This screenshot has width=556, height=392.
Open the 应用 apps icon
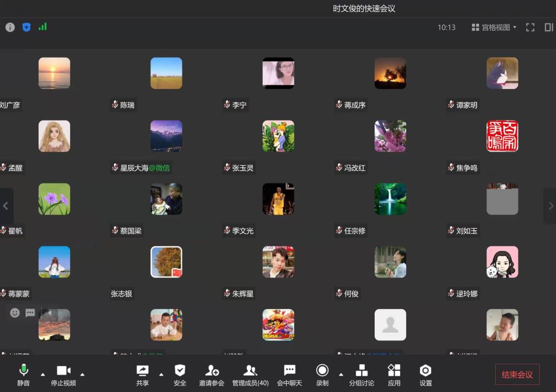coord(394,375)
